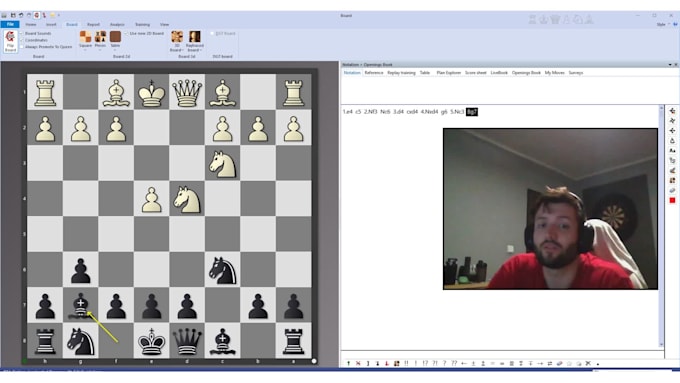
Task: Open the Replay training tab
Action: coord(401,73)
